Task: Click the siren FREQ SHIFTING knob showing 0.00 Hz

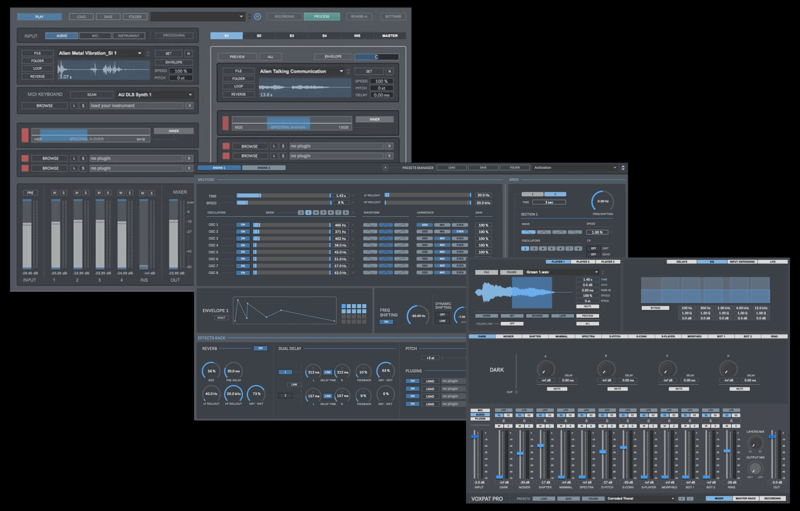Action: [602, 201]
